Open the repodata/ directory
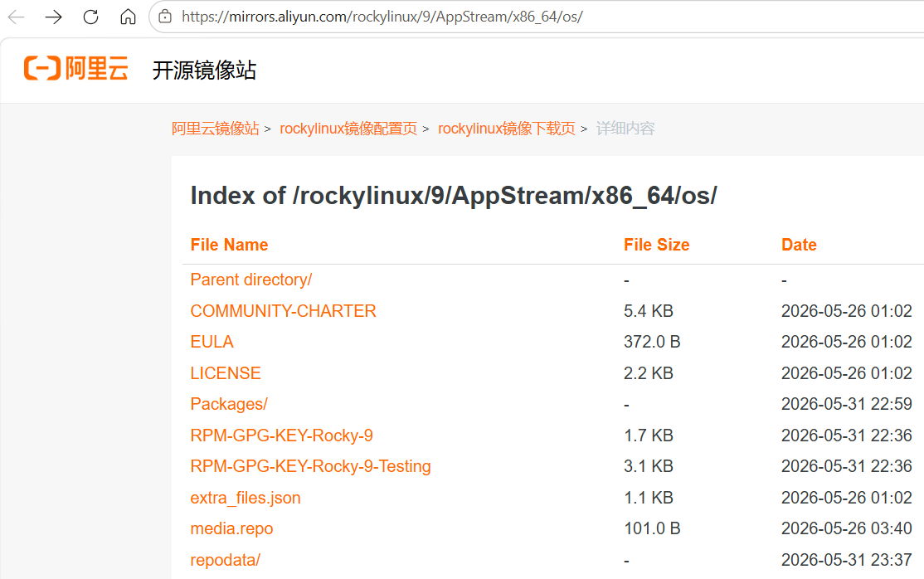Screen dimensions: 924x579 pos(225,560)
